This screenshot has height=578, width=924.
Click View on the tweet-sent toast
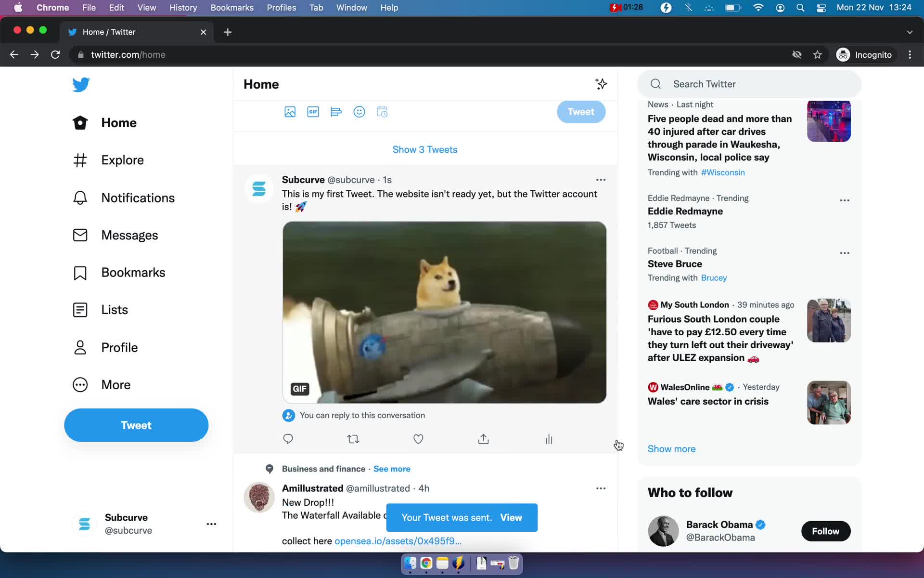(x=511, y=517)
